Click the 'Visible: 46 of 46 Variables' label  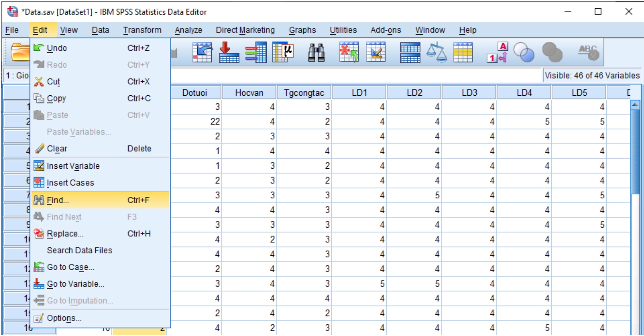(x=592, y=75)
